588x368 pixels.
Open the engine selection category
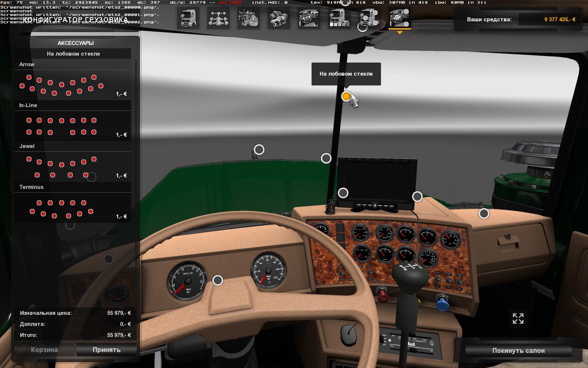pyautogui.click(x=249, y=18)
